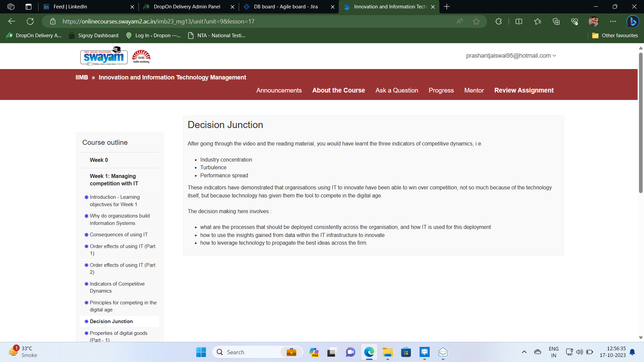Select Decision Junction in course outline
The image size is (644, 362).
click(111, 321)
